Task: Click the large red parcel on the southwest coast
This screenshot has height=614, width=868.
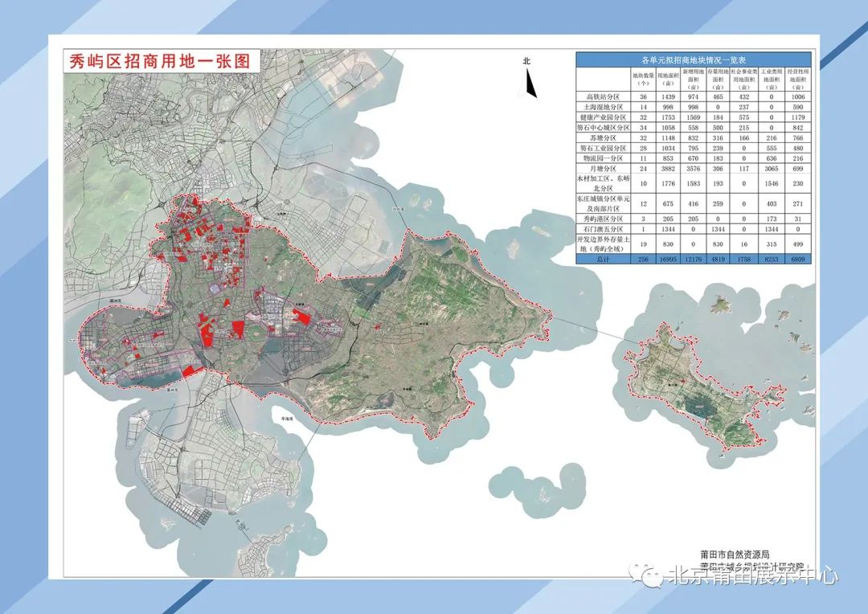Action: pyautogui.click(x=190, y=370)
